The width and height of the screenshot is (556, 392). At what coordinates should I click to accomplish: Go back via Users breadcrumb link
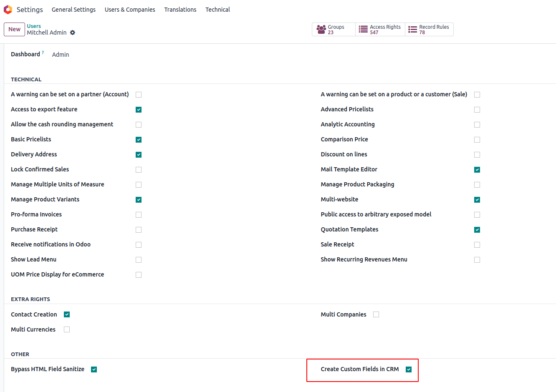pos(34,26)
